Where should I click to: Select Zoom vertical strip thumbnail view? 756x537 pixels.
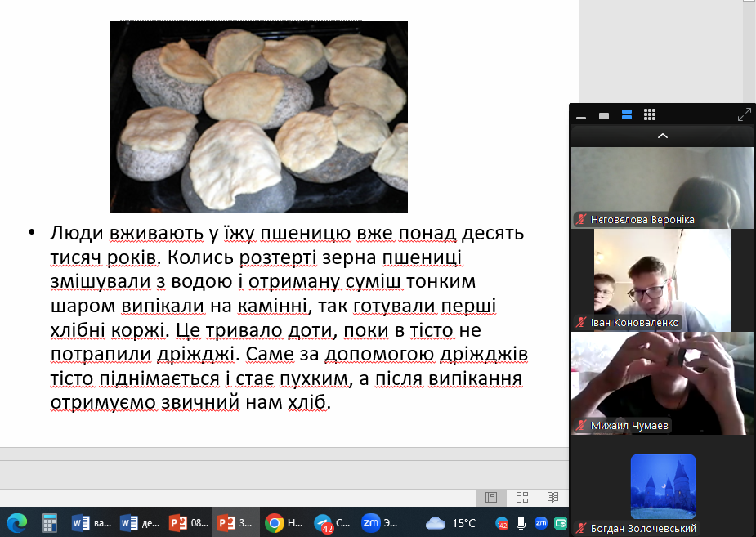pos(627,115)
